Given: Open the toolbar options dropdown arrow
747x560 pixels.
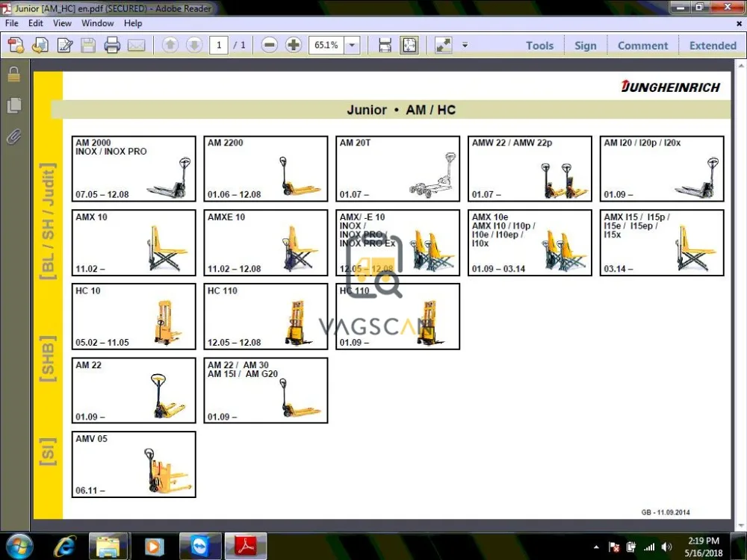Looking at the screenshot, I should (465, 46).
